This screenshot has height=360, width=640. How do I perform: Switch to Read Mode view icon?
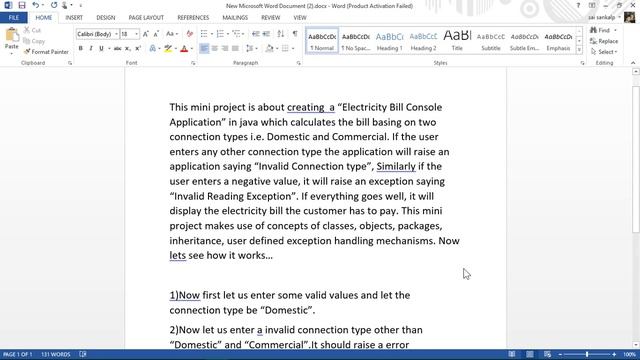(x=512, y=354)
